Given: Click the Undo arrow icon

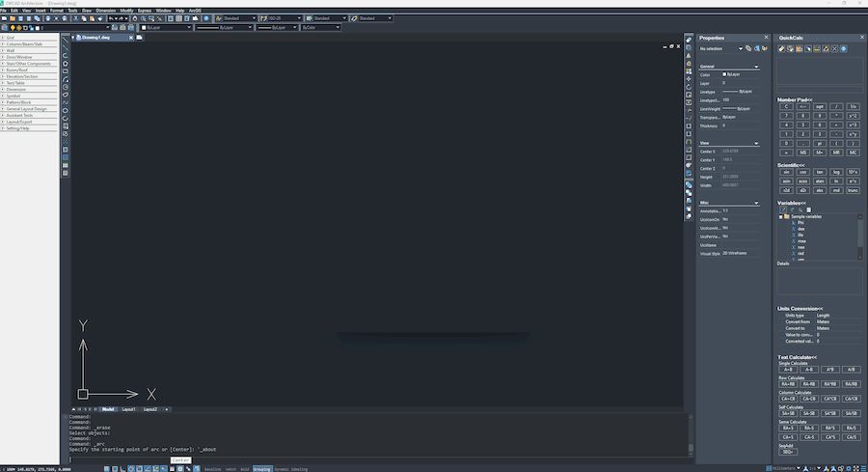Looking at the screenshot, I should 111,18.
